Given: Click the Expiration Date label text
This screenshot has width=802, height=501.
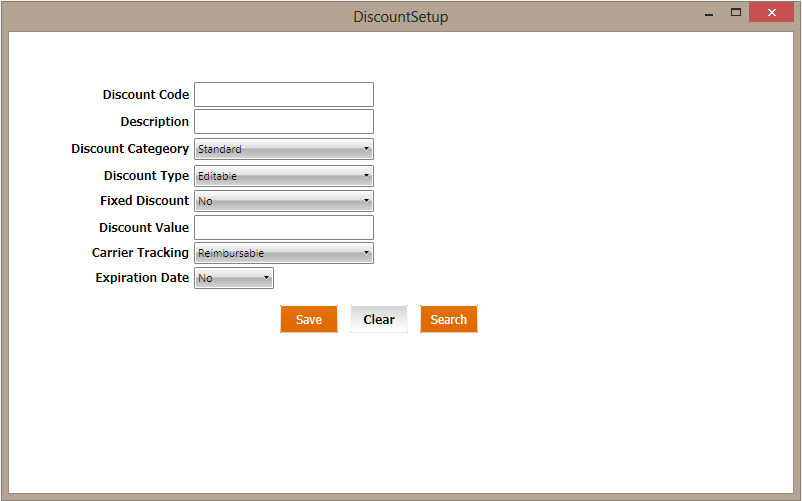Looking at the screenshot, I should click(142, 278).
